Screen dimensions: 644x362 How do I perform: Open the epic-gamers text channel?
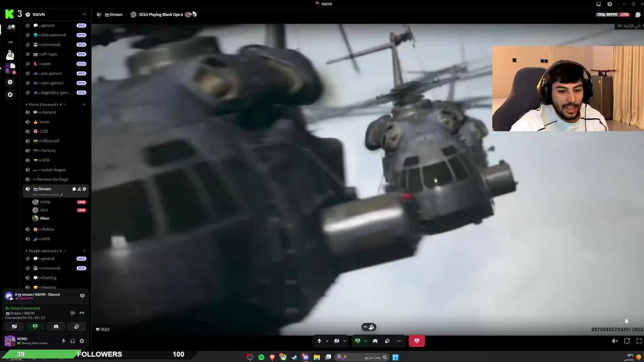pyautogui.click(x=55, y=83)
